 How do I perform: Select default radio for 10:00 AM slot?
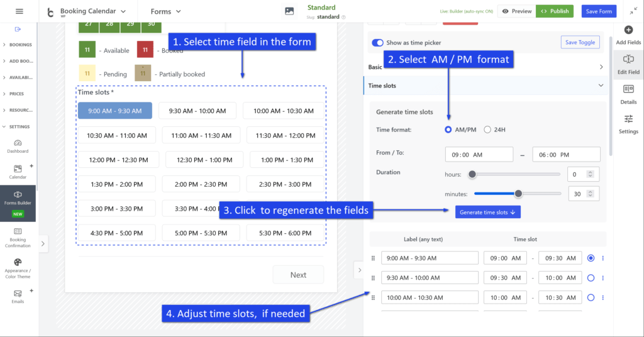591,297
